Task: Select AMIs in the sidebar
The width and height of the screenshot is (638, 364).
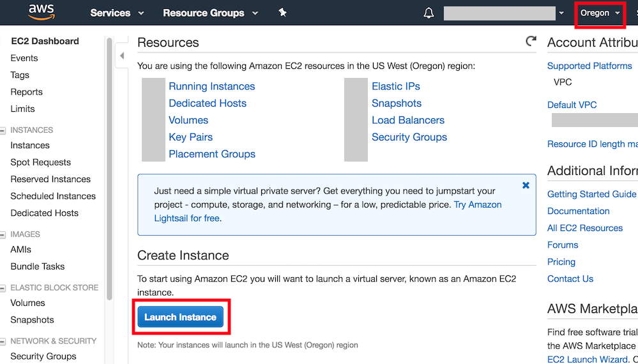Action: [x=20, y=250]
